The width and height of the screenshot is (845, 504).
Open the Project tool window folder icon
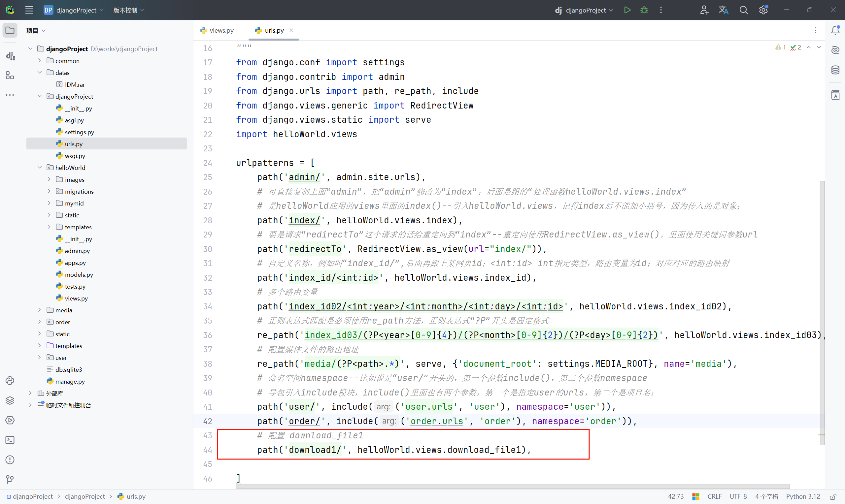coord(10,31)
